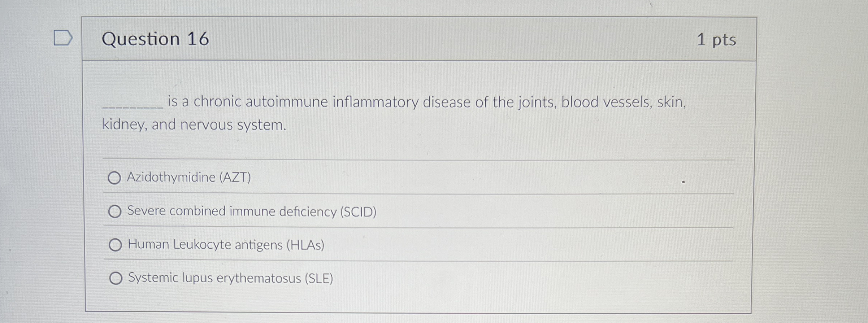Select the Severe combined immune deficiency option
868x323 pixels.
coord(115,212)
